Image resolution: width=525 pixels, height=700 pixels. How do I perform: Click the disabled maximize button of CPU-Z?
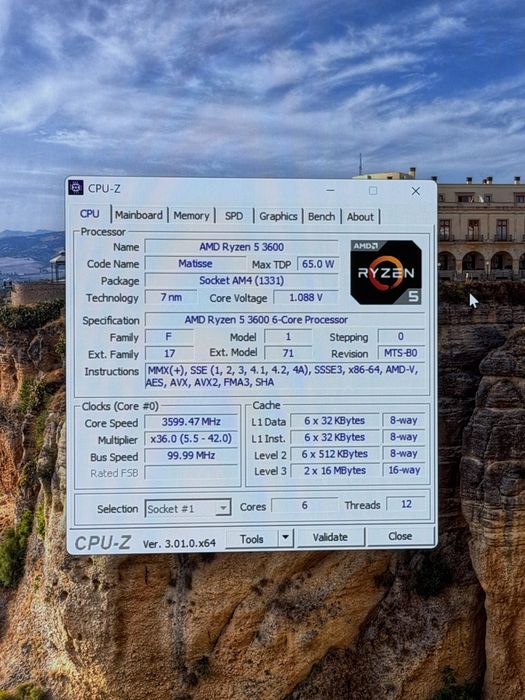tap(373, 191)
